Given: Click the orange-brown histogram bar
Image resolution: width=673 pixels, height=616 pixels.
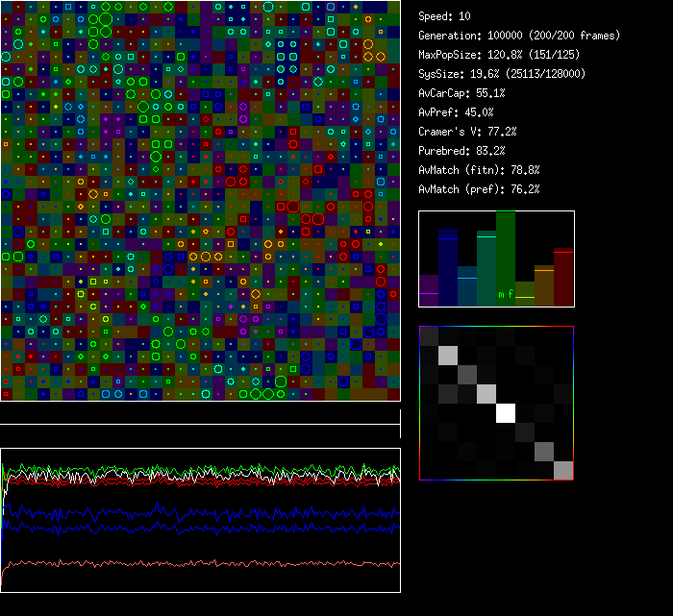Looking at the screenshot, I should pos(544,285).
